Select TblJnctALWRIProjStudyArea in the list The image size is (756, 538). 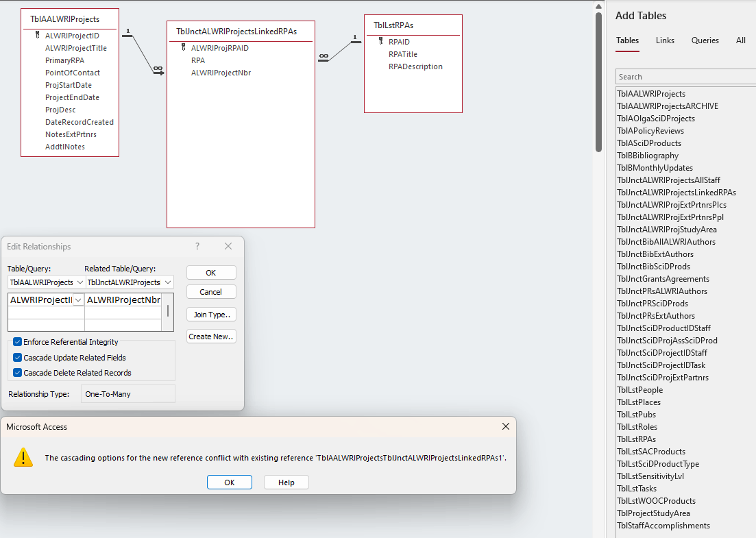tap(667, 230)
